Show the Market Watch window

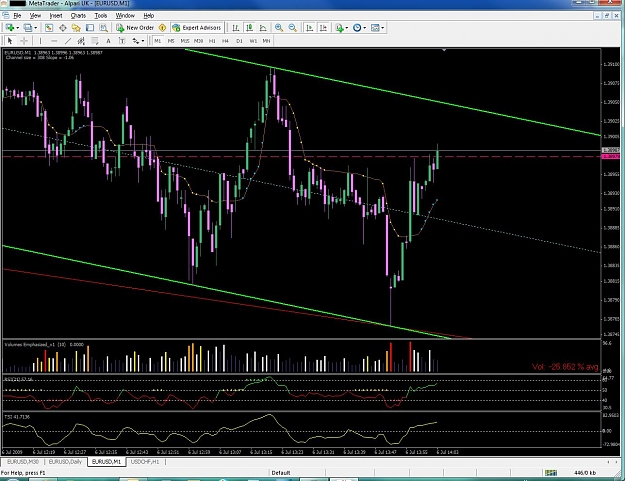pos(49,28)
